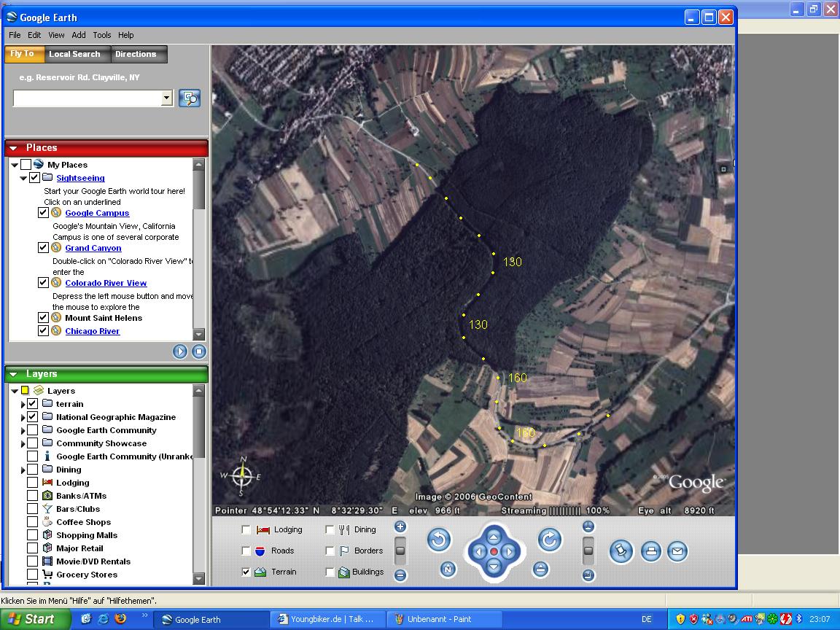Open the Edit menu
Viewport: 840px width, 630px height.
click(x=34, y=35)
